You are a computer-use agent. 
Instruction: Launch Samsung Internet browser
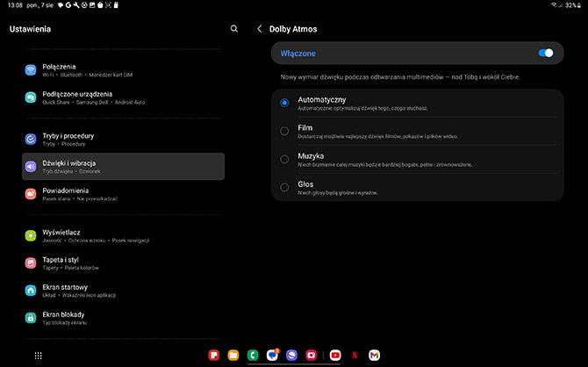pos(291,355)
